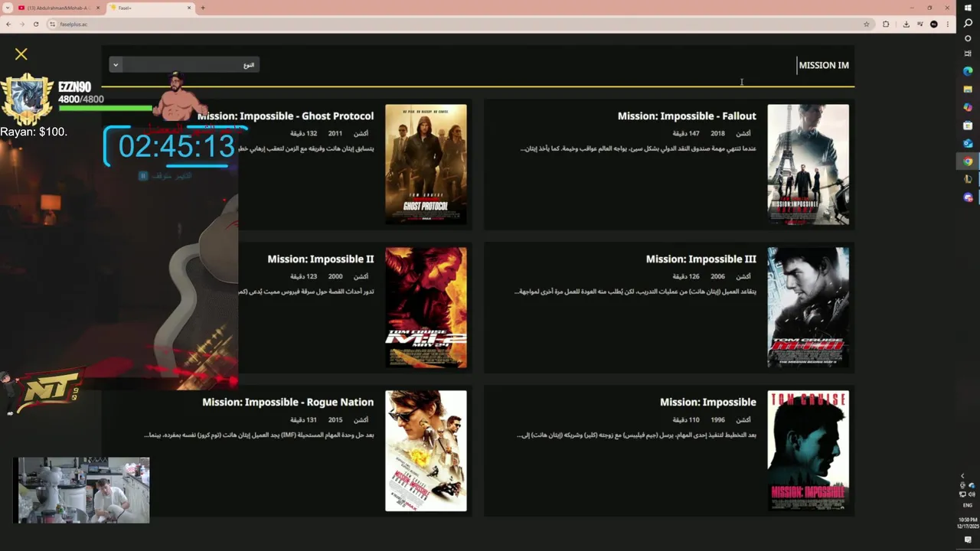Open Chrome downloads

[x=906, y=24]
